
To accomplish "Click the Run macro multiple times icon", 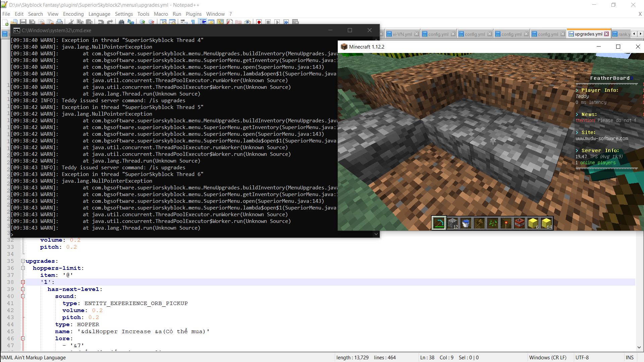I will [x=286, y=22].
